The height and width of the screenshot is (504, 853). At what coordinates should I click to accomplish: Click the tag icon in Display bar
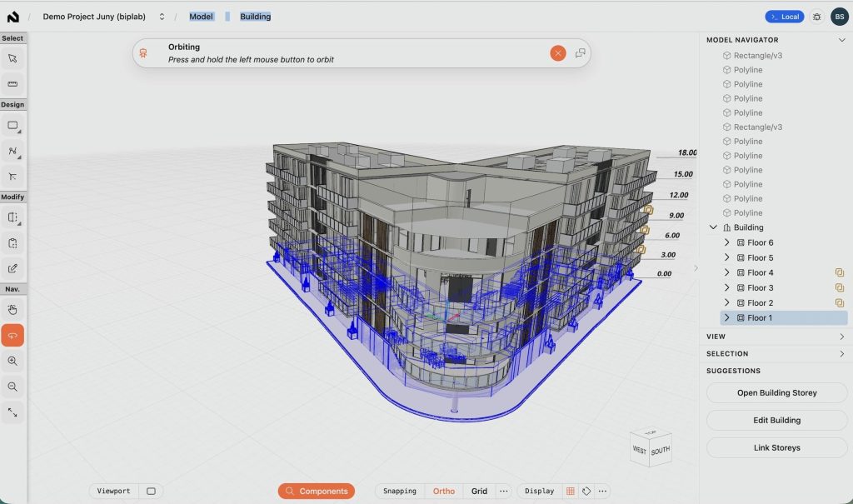tap(586, 491)
